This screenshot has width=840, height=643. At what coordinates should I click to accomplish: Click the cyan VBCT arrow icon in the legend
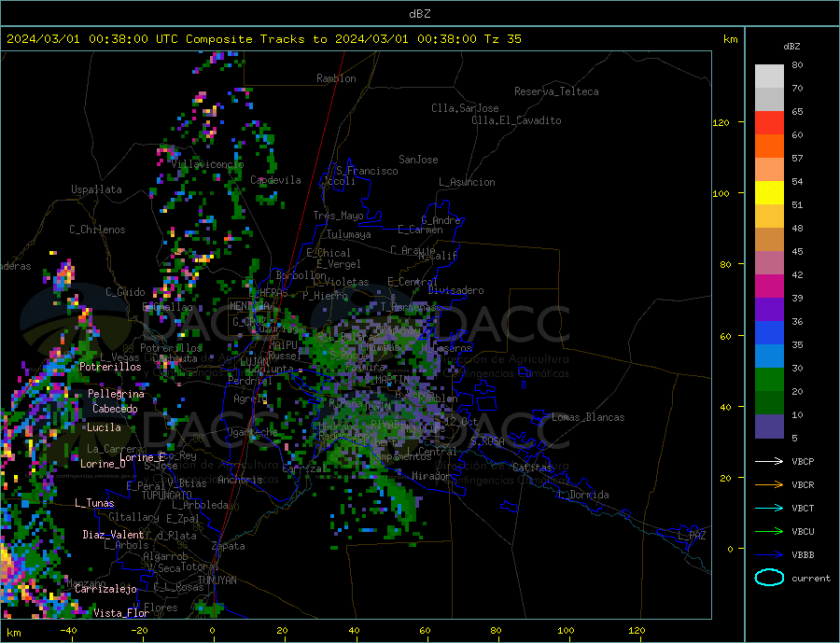769,508
